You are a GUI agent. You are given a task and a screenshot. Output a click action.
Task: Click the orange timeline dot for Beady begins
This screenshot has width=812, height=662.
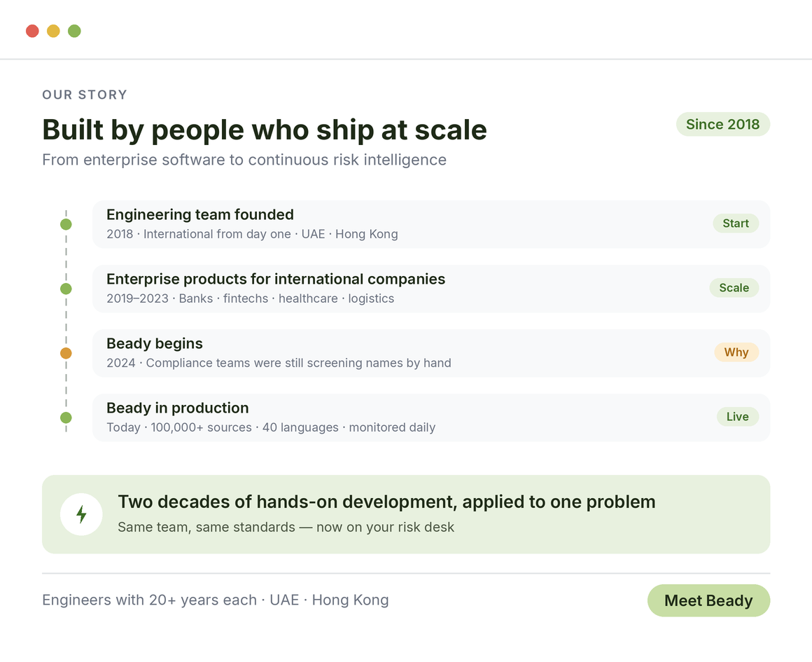(x=66, y=353)
